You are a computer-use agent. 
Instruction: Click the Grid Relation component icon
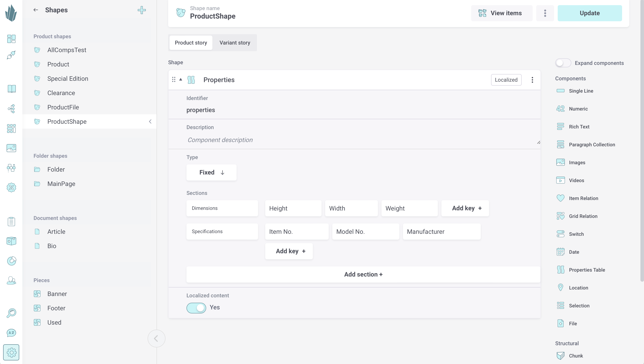coord(560,216)
